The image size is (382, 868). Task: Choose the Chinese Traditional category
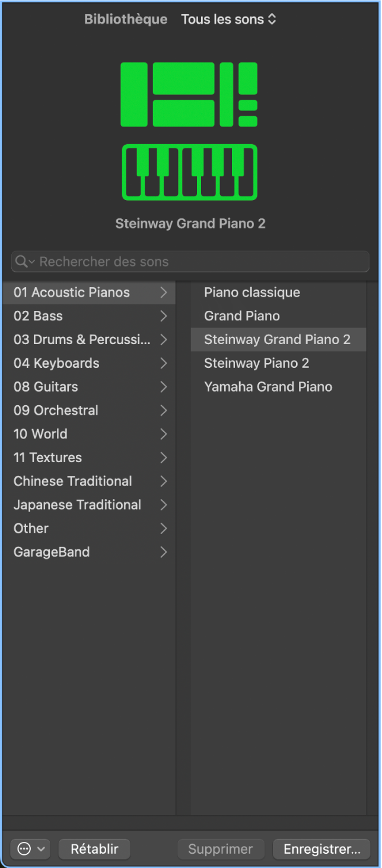tap(72, 481)
